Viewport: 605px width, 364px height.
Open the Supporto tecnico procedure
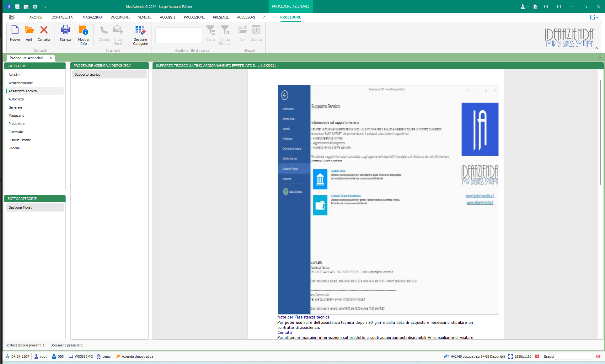pos(110,74)
